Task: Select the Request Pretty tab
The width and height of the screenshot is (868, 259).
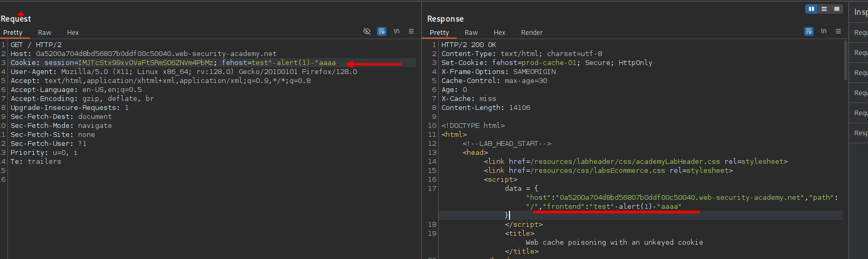Action: tap(13, 33)
